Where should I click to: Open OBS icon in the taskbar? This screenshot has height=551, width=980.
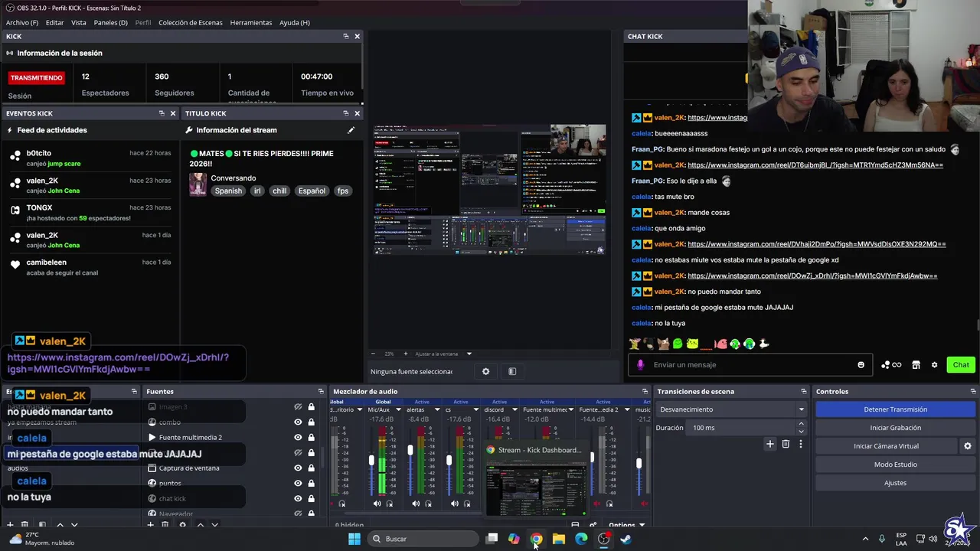pos(603,539)
